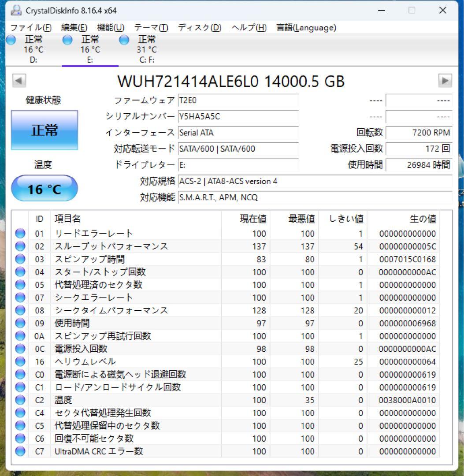The width and height of the screenshot is (464, 476).
Task: Click the blue status circle for drive C: F:
Action: [124, 40]
